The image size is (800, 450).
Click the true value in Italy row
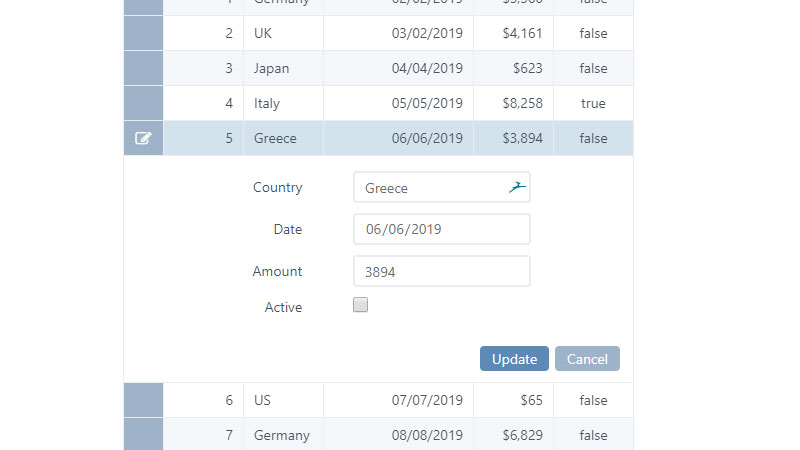pos(593,103)
